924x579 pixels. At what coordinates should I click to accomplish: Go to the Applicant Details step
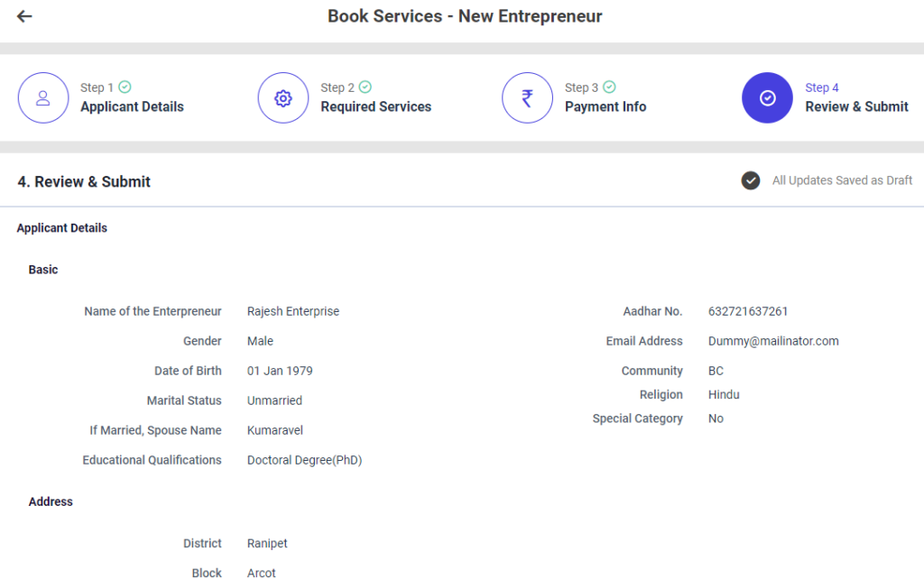click(132, 106)
